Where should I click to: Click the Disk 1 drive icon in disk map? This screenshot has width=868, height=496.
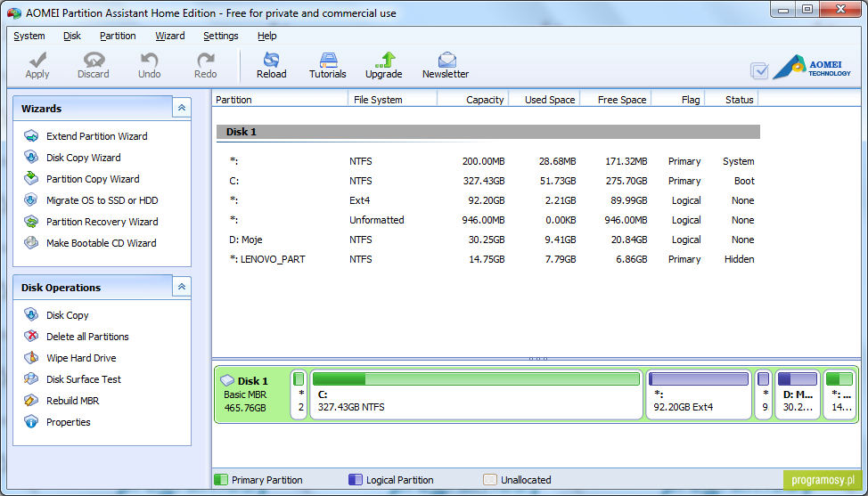click(x=227, y=380)
